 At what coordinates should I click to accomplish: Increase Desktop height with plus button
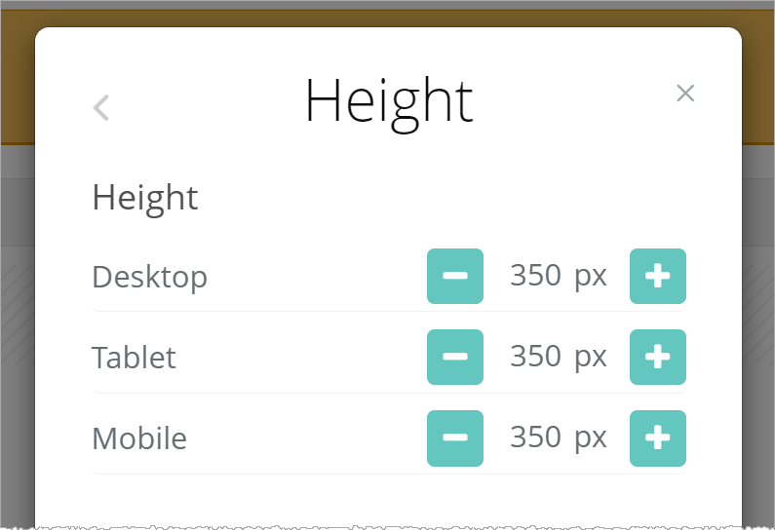[x=658, y=277]
